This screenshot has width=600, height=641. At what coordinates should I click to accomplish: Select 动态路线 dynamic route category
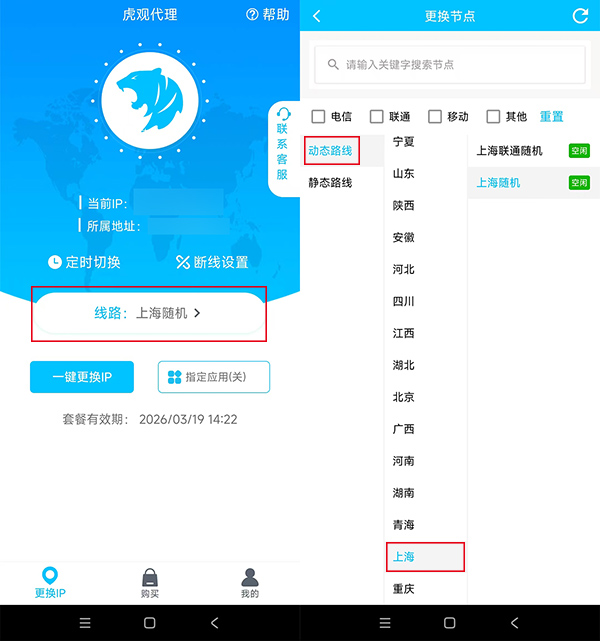(x=331, y=151)
